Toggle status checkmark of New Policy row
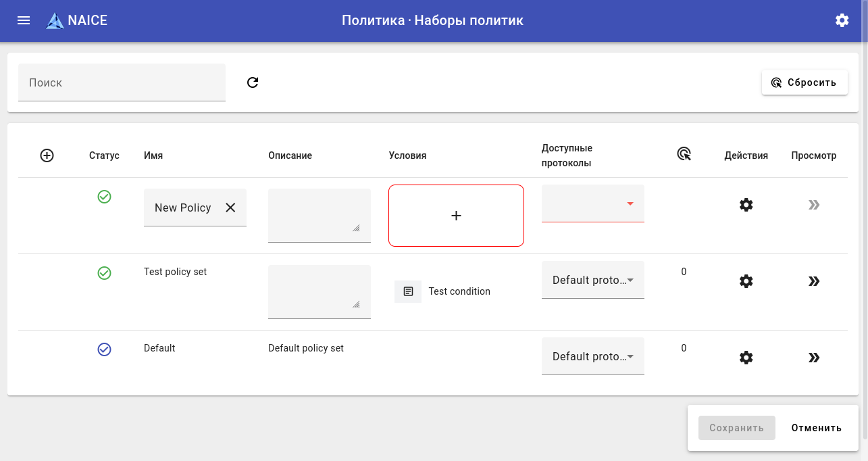 coord(104,197)
